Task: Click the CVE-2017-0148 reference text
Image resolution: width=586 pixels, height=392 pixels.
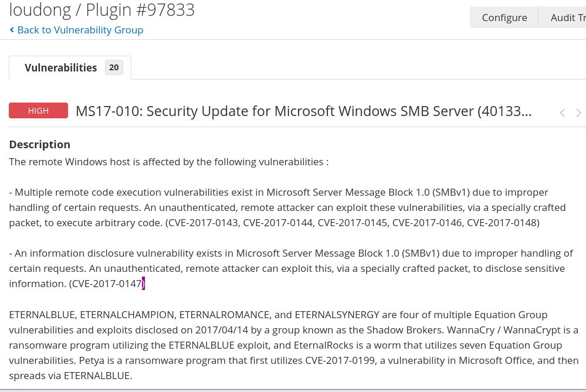Action: pyautogui.click(x=500, y=223)
